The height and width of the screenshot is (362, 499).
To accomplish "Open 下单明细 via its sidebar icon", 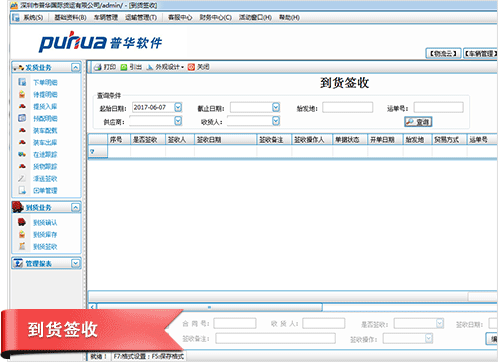I will [x=22, y=82].
